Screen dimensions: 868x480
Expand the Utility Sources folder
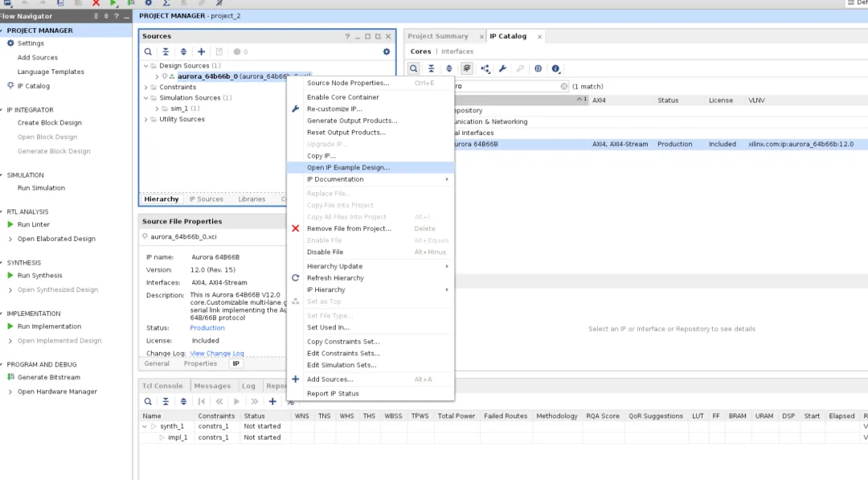click(x=145, y=120)
